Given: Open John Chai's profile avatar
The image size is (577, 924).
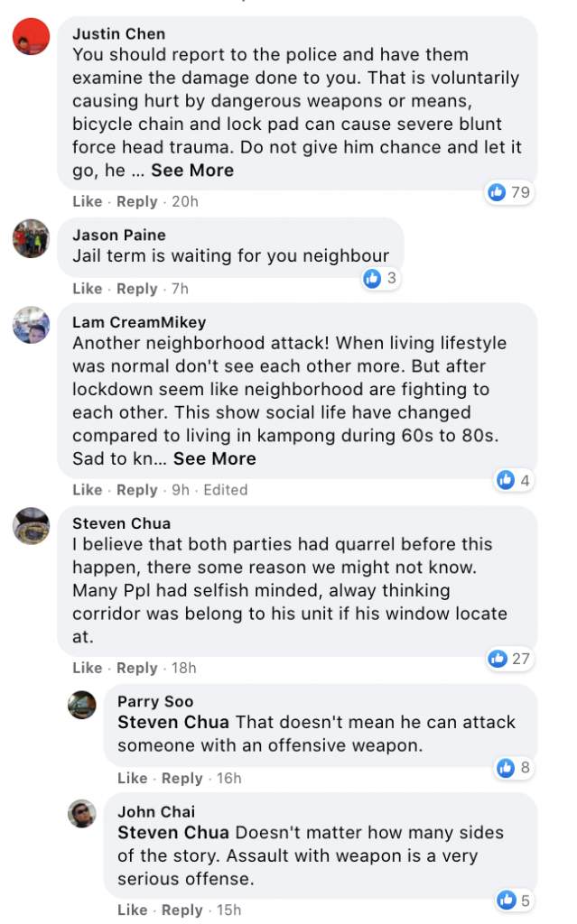Looking at the screenshot, I should (x=82, y=814).
